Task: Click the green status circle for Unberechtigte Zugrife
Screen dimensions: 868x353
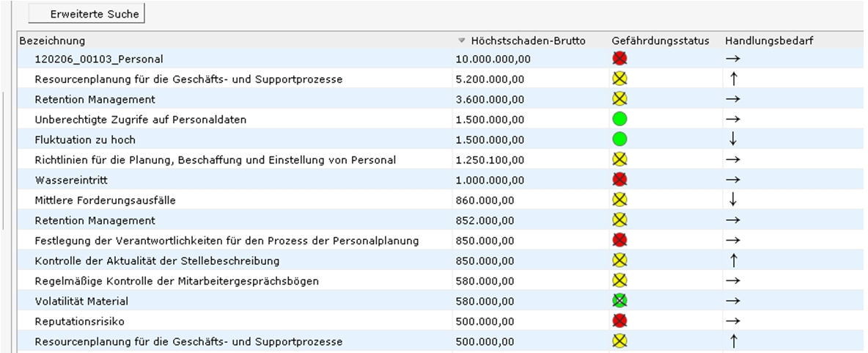Action: pos(619,119)
